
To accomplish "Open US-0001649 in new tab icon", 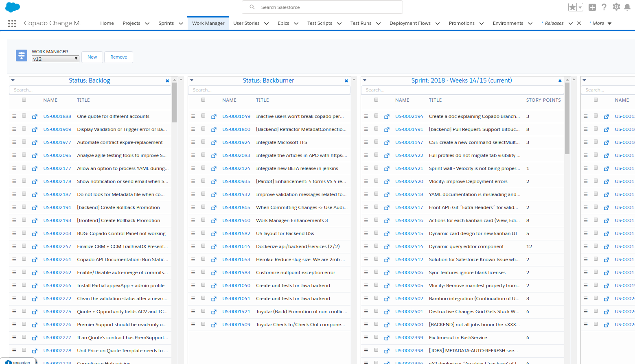I will point(214,117).
